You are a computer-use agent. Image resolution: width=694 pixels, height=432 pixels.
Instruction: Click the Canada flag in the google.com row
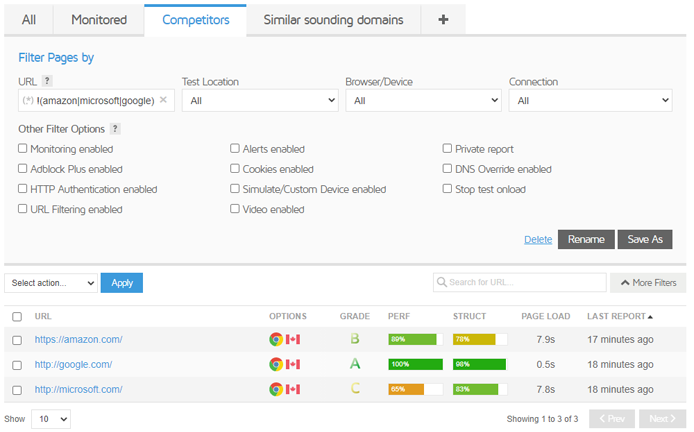pyautogui.click(x=293, y=364)
